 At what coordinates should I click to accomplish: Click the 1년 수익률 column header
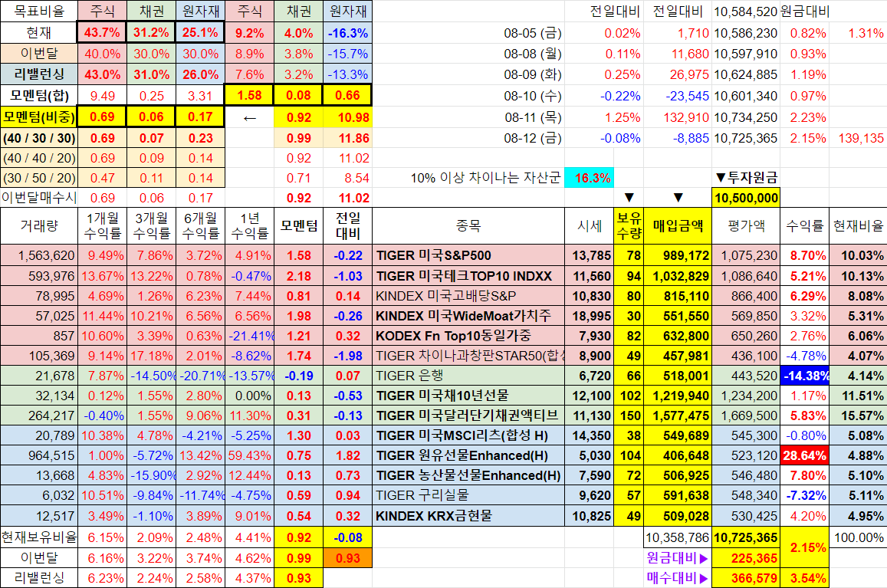tap(249, 225)
